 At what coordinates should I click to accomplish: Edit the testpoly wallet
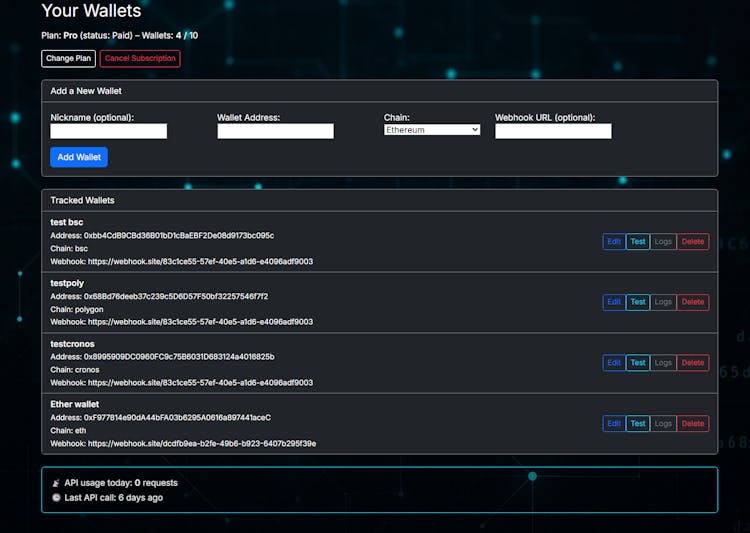pyautogui.click(x=614, y=302)
